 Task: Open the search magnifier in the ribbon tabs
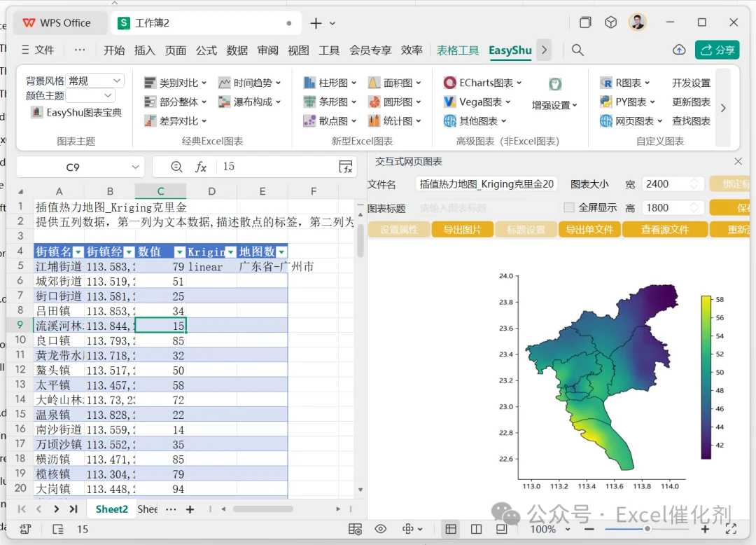(x=577, y=50)
